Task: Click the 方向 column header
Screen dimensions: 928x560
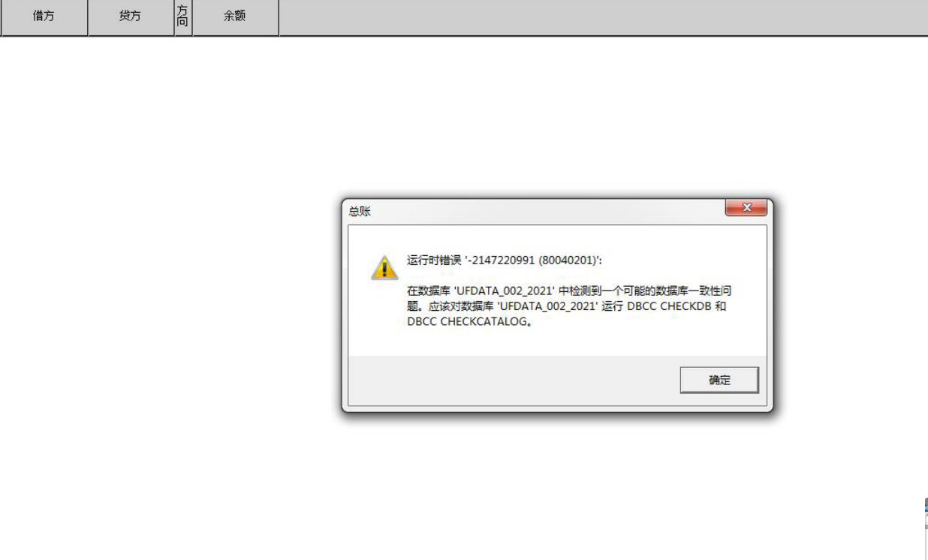Action: coord(183,17)
